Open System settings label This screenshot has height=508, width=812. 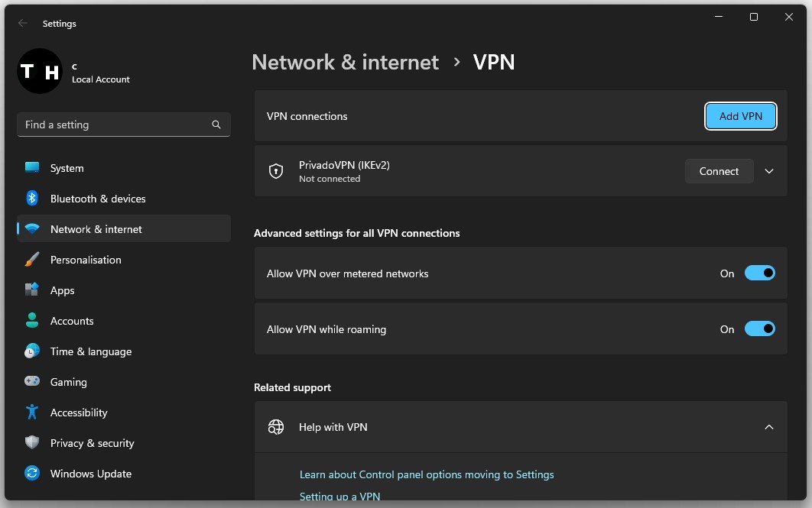point(67,168)
